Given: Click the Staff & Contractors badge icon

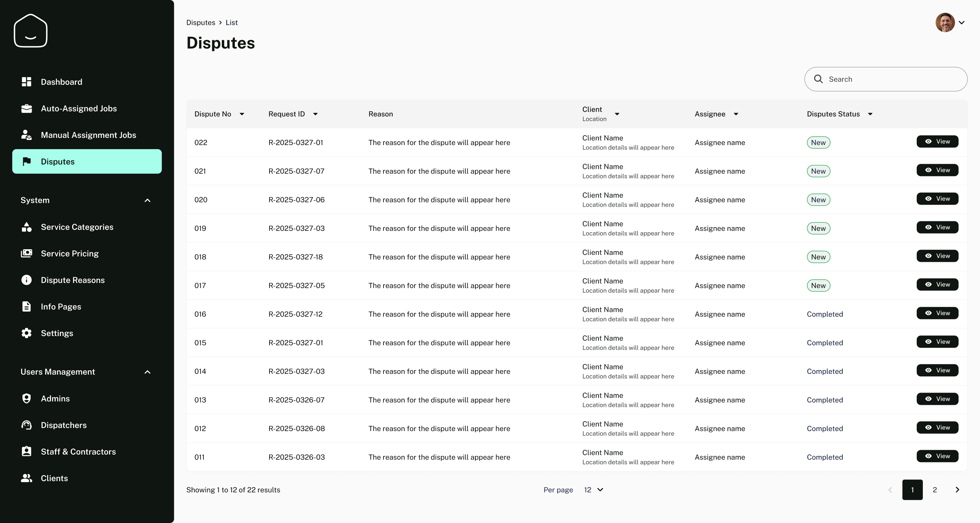Looking at the screenshot, I should tap(26, 451).
